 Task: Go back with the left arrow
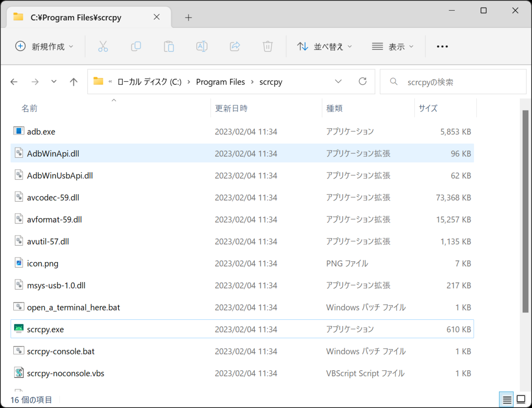[14, 82]
